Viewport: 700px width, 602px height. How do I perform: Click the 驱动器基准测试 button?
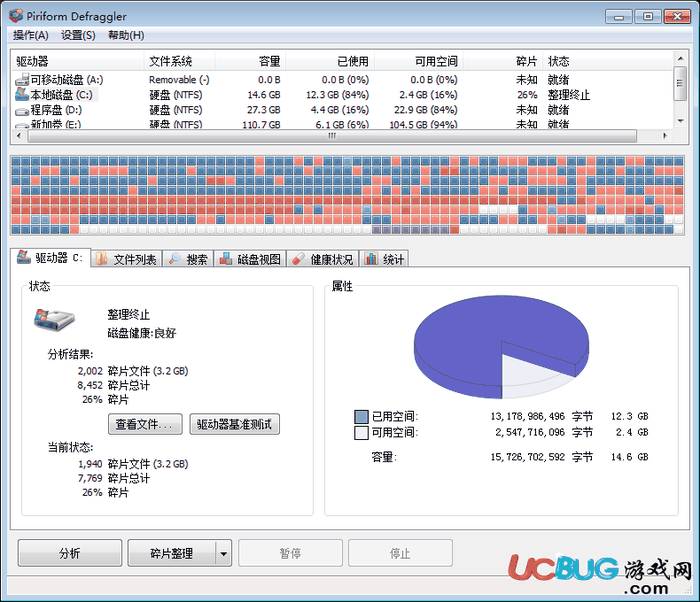pyautogui.click(x=235, y=424)
